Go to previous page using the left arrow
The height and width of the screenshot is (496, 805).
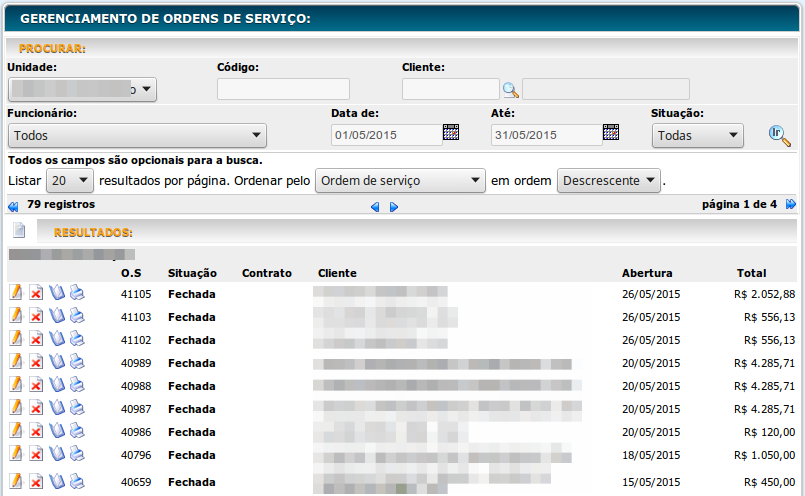(x=375, y=207)
